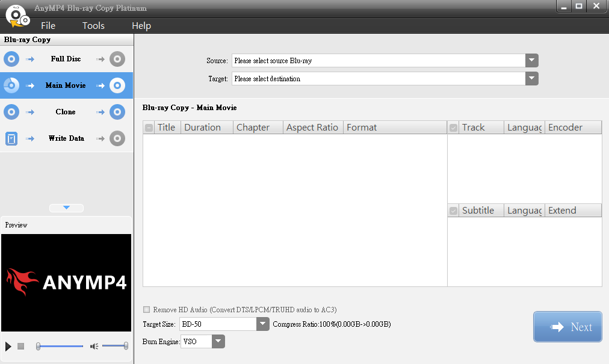Maximize the AnyMP4 window
The image size is (609, 364).
tap(579, 6)
